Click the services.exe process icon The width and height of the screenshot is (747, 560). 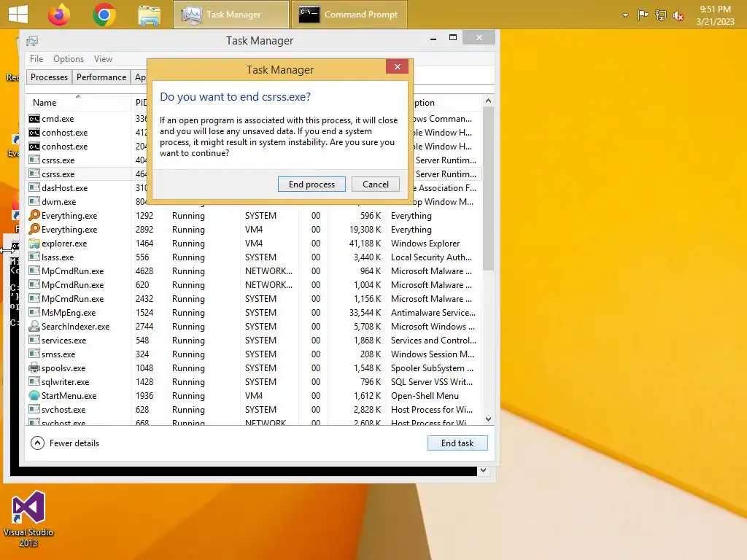(34, 340)
